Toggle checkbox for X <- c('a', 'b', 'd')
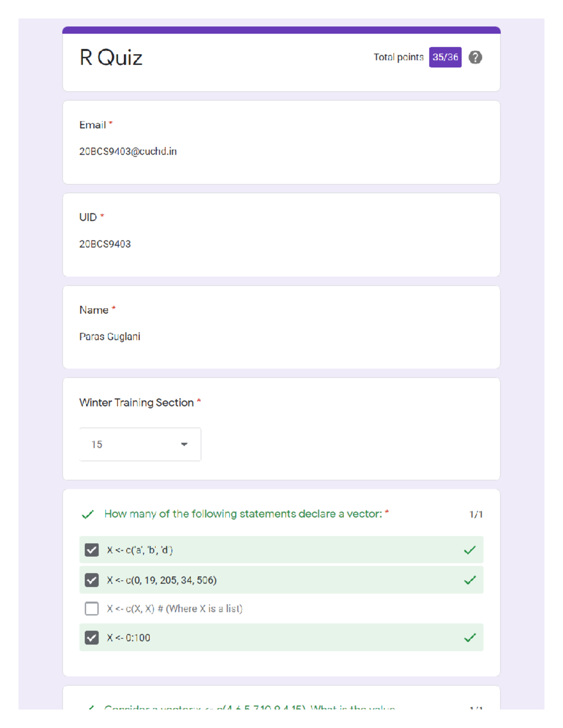 click(92, 550)
